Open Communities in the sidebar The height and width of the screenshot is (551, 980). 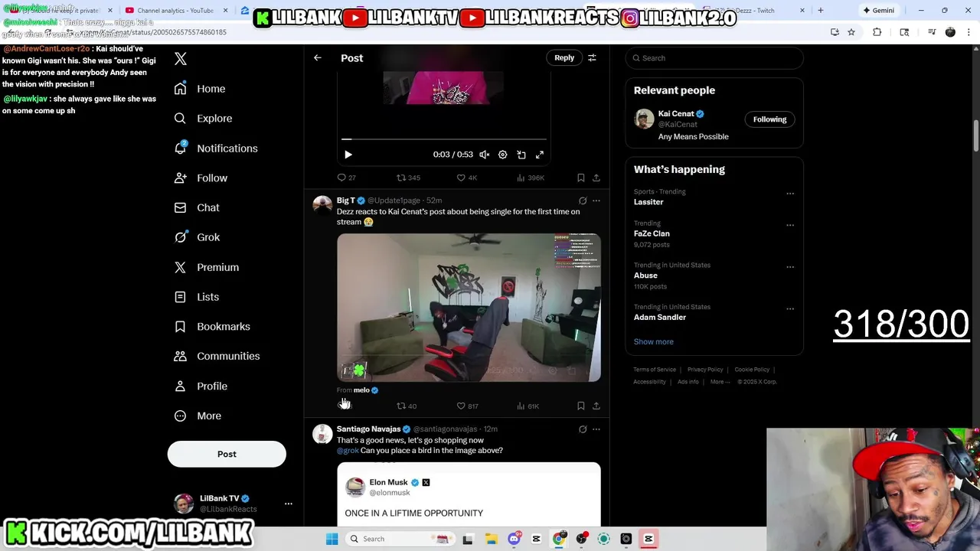(x=217, y=356)
